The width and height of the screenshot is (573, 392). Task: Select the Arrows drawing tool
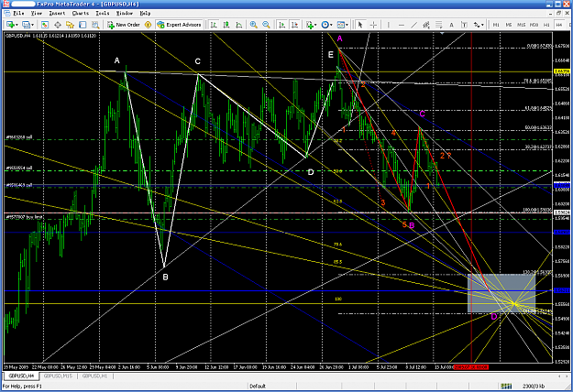tap(477, 25)
